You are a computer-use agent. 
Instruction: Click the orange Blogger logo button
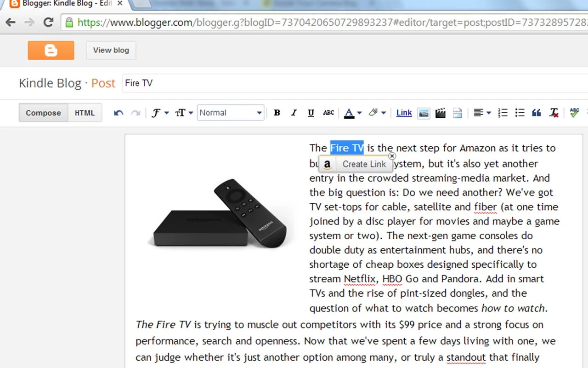[x=51, y=50]
